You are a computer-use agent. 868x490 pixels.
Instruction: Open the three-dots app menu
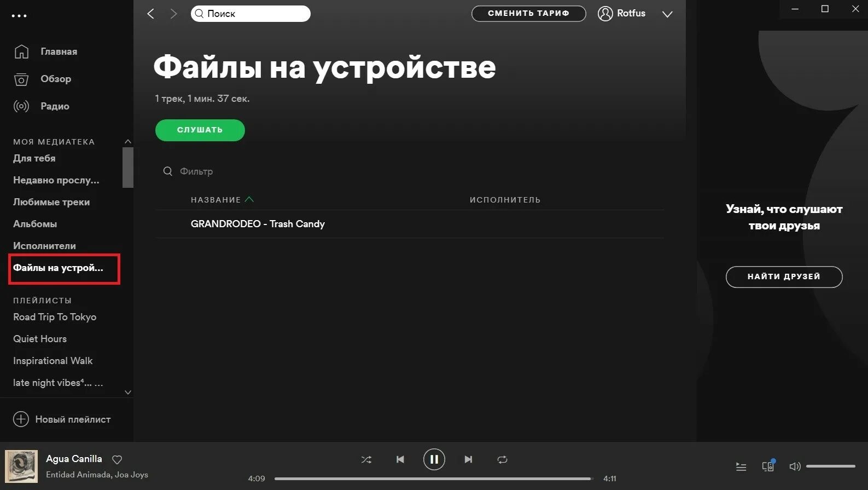coord(19,16)
